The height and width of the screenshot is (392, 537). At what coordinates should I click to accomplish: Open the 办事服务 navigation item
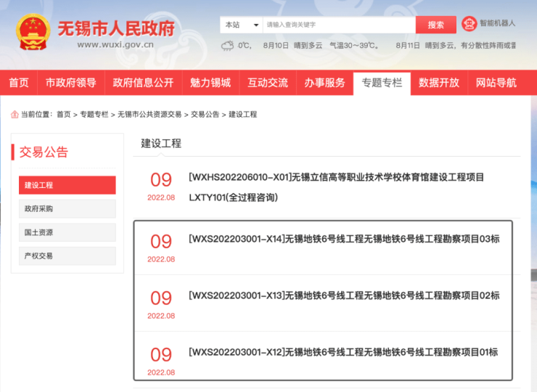[324, 83]
